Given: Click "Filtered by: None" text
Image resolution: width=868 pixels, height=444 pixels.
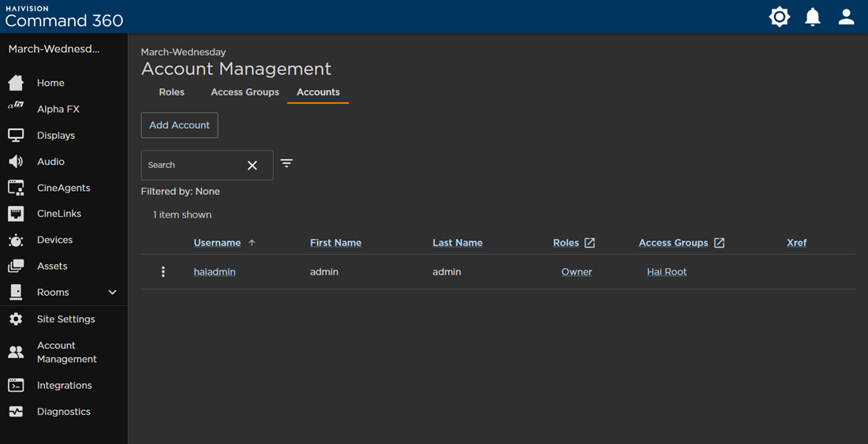Looking at the screenshot, I should tap(181, 192).
